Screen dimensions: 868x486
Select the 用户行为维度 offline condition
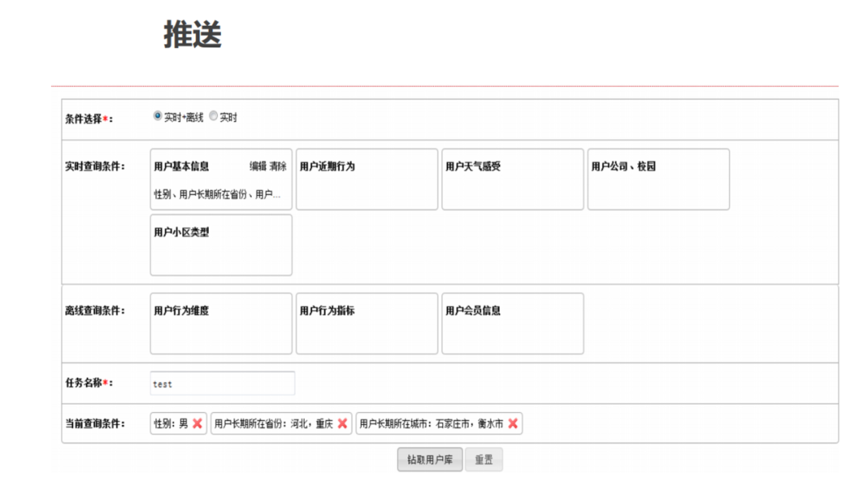point(220,324)
